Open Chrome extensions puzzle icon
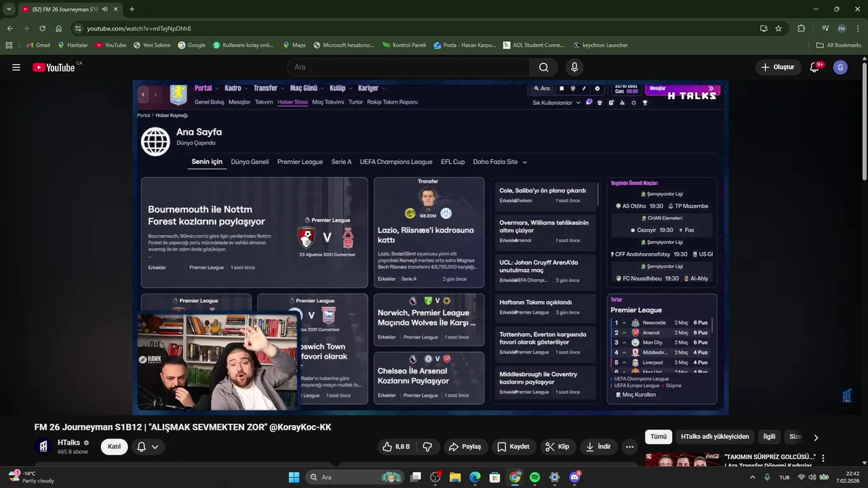868x488 pixels. tap(802, 28)
